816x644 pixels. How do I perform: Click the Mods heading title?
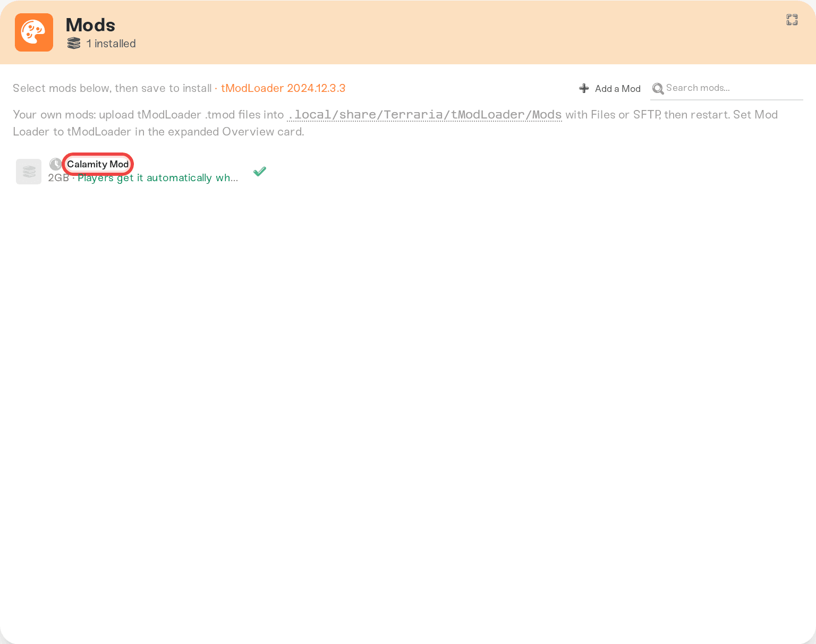[x=90, y=25]
